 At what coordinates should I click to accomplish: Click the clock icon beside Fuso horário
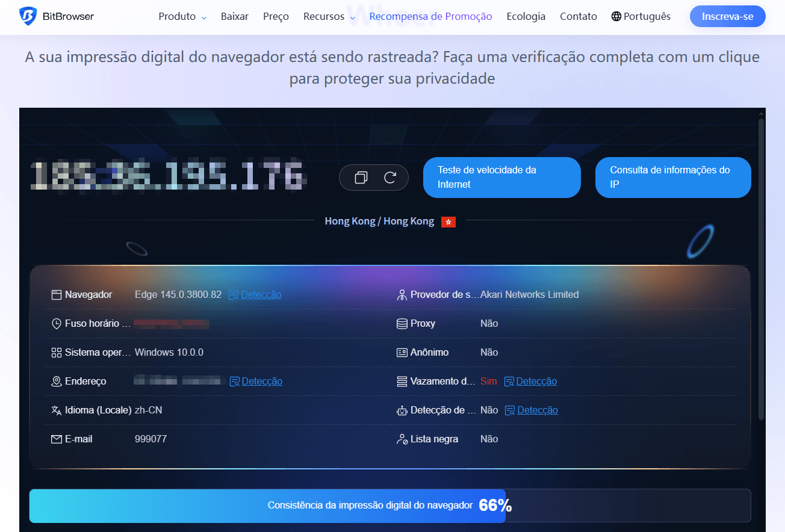[x=55, y=323]
